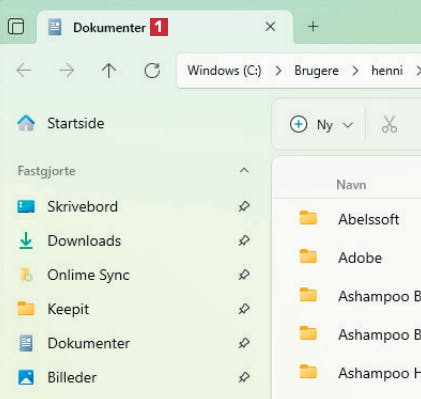This screenshot has height=399, width=421.
Task: Unpin Downloads using its pin icon
Action: pyautogui.click(x=244, y=241)
